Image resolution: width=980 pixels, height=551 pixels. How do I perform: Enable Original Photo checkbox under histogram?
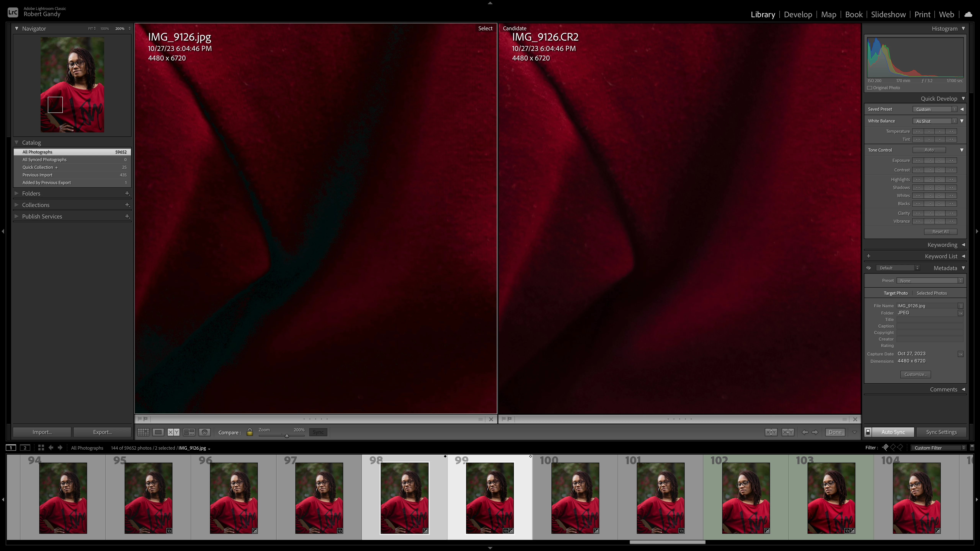coord(870,88)
